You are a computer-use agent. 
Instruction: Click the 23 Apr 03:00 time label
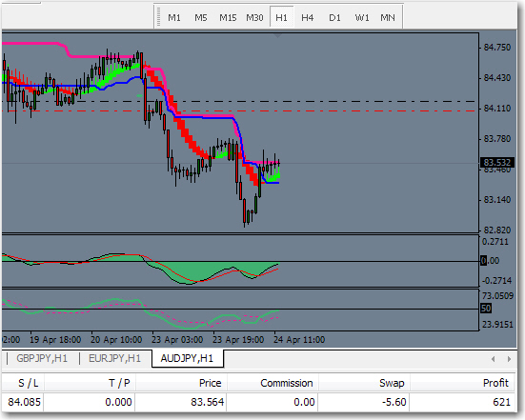(177, 340)
